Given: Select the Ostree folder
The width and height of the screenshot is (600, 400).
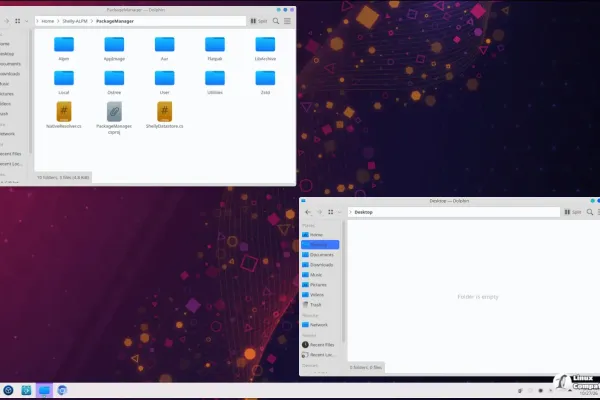Looking at the screenshot, I should coord(114,82).
